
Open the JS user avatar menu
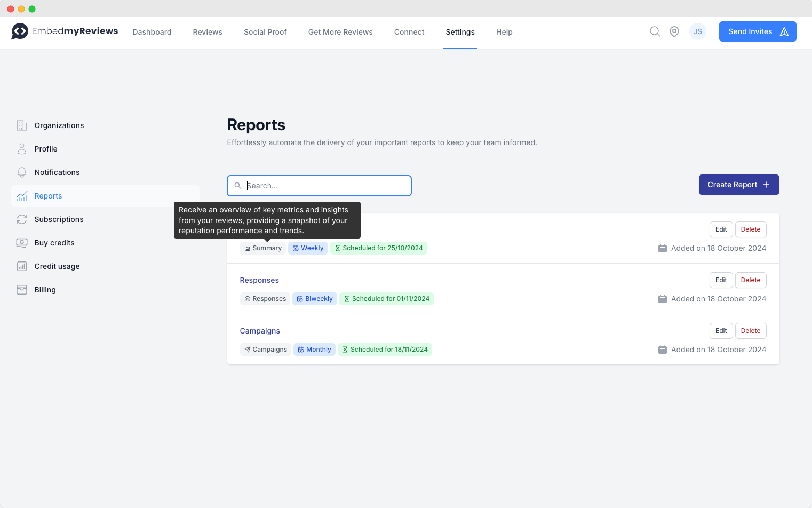(x=697, y=31)
